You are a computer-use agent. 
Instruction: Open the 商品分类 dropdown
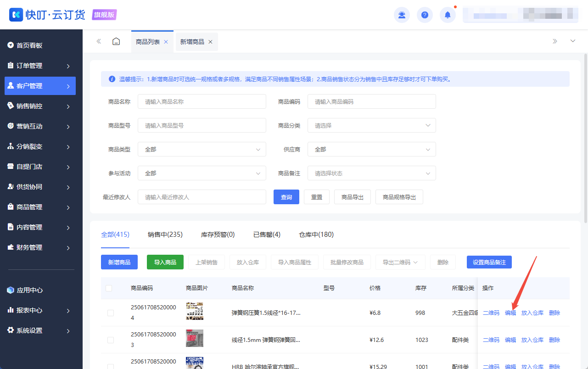pos(371,125)
